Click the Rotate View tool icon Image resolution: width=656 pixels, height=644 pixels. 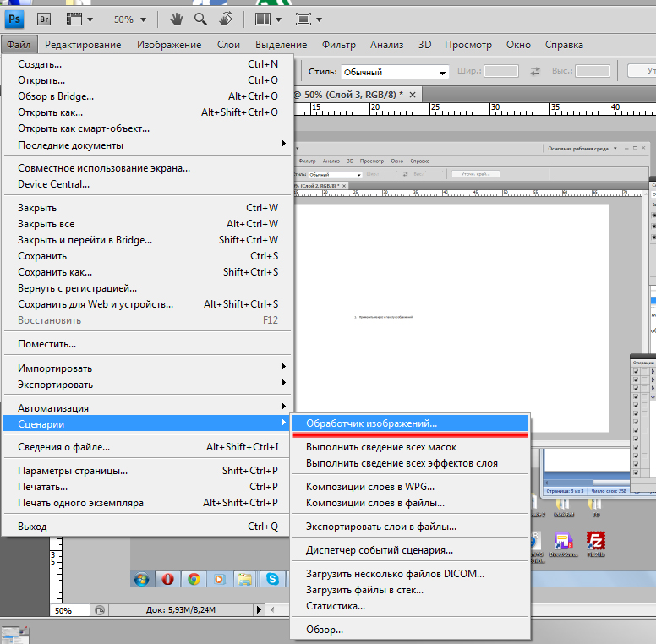point(225,19)
